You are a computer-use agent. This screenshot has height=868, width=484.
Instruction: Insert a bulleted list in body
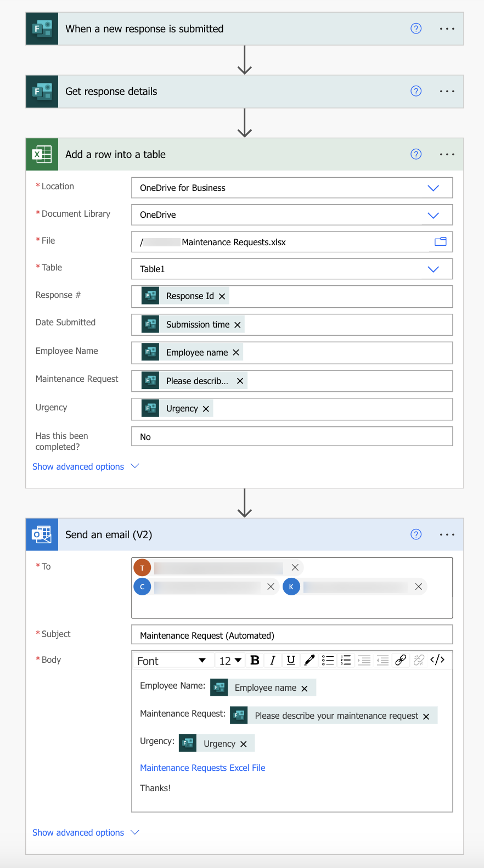click(x=328, y=660)
